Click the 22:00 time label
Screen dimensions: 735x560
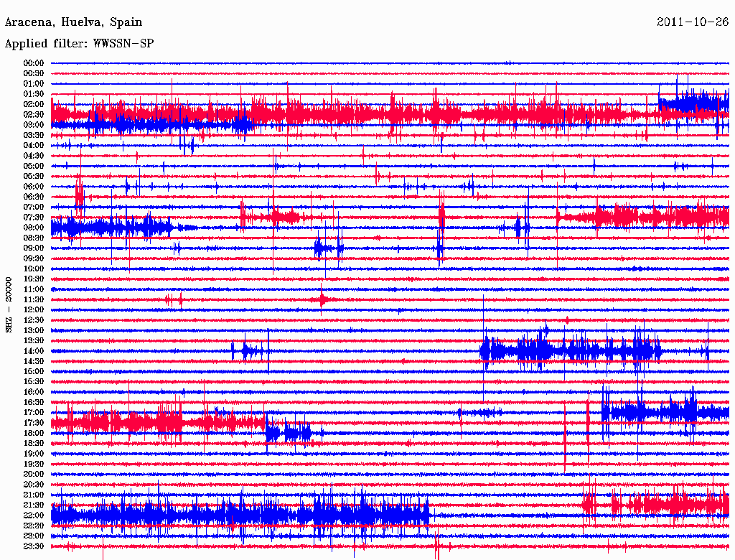click(x=33, y=515)
